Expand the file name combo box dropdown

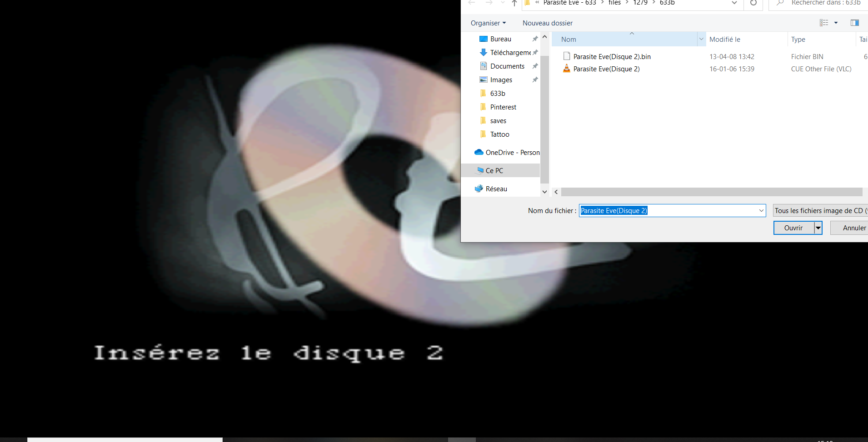tap(761, 211)
